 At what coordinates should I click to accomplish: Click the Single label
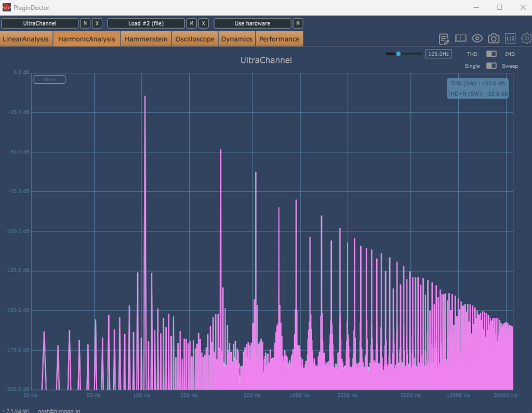click(x=472, y=66)
